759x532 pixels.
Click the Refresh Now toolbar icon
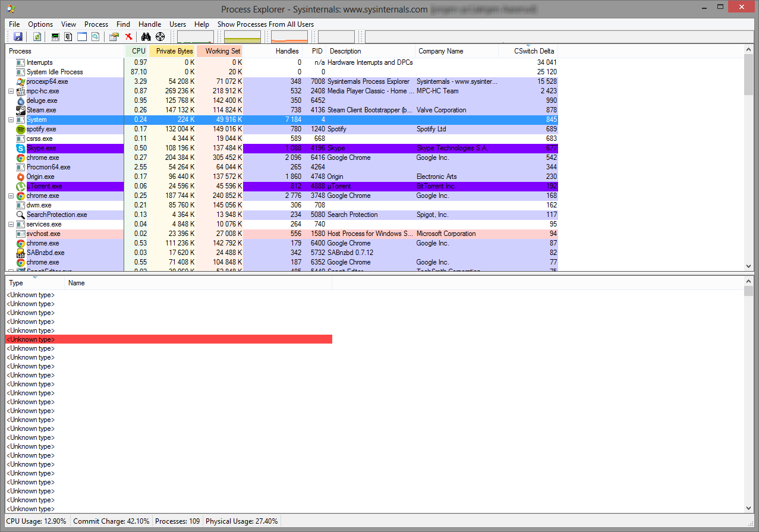point(37,37)
